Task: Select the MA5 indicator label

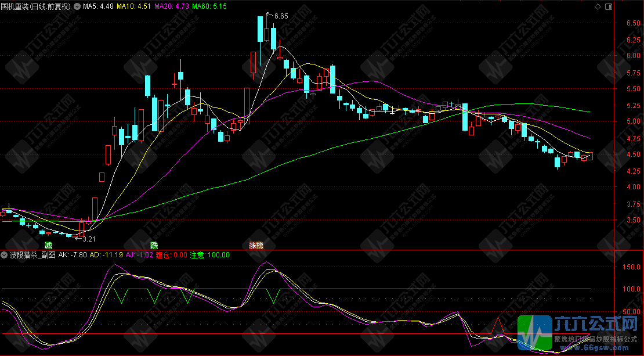Action: pyautogui.click(x=97, y=6)
